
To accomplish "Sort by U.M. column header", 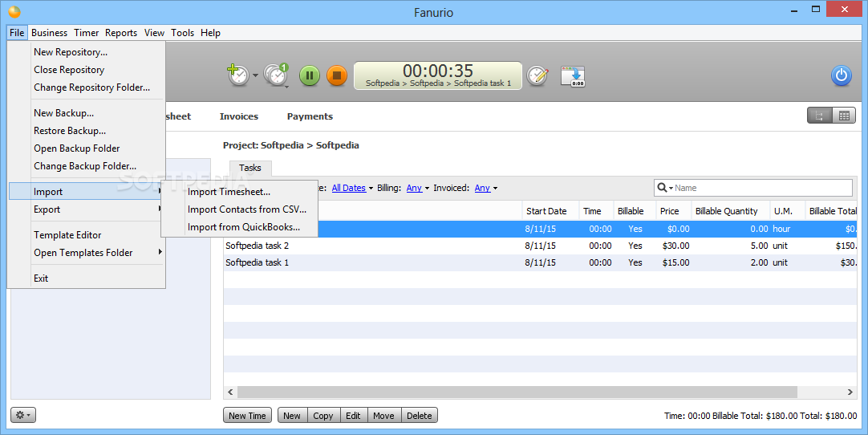I will click(x=788, y=211).
